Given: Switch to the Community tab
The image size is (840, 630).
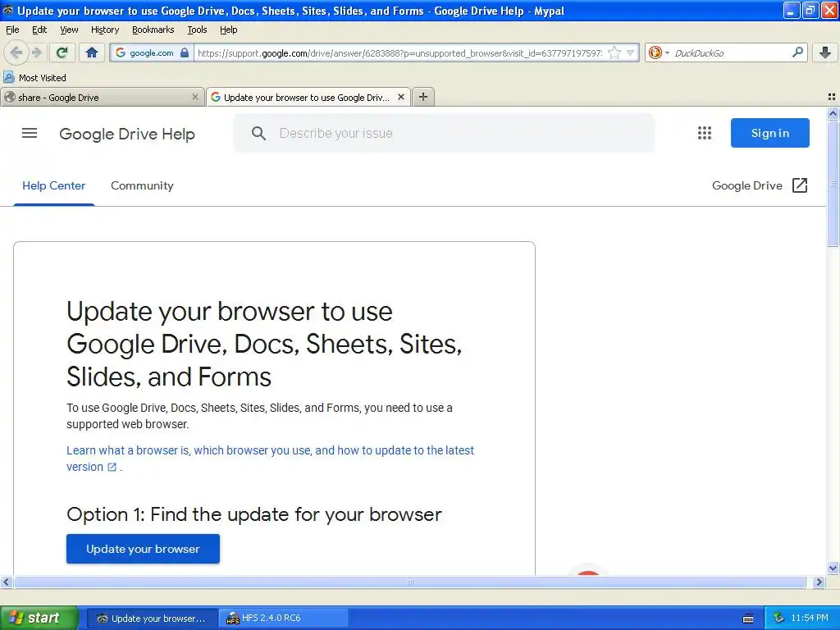Looking at the screenshot, I should (142, 185).
